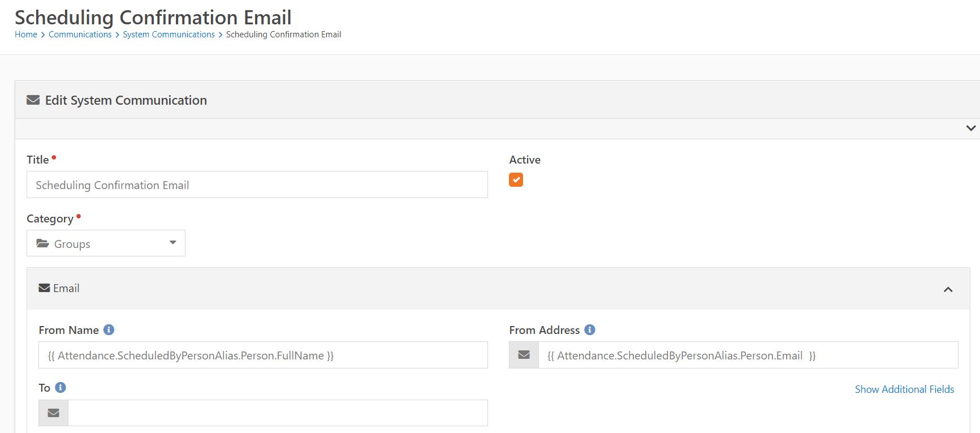Show Additional Fields for the email
980x433 pixels.
click(904, 389)
